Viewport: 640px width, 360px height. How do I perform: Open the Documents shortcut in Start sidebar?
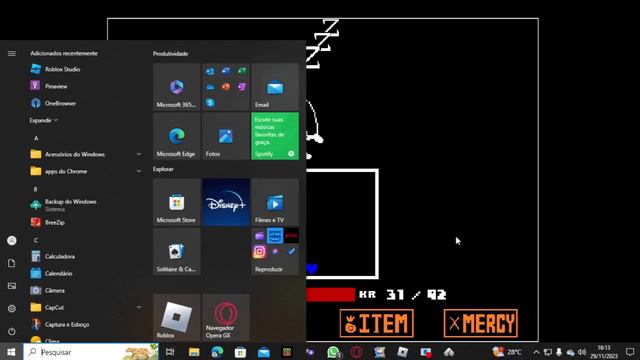pos(12,263)
